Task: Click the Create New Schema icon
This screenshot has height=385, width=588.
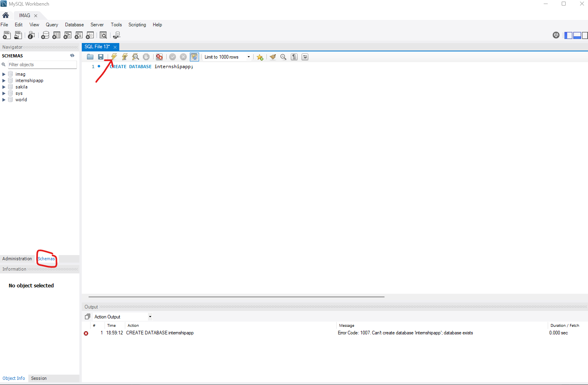Action: point(45,35)
